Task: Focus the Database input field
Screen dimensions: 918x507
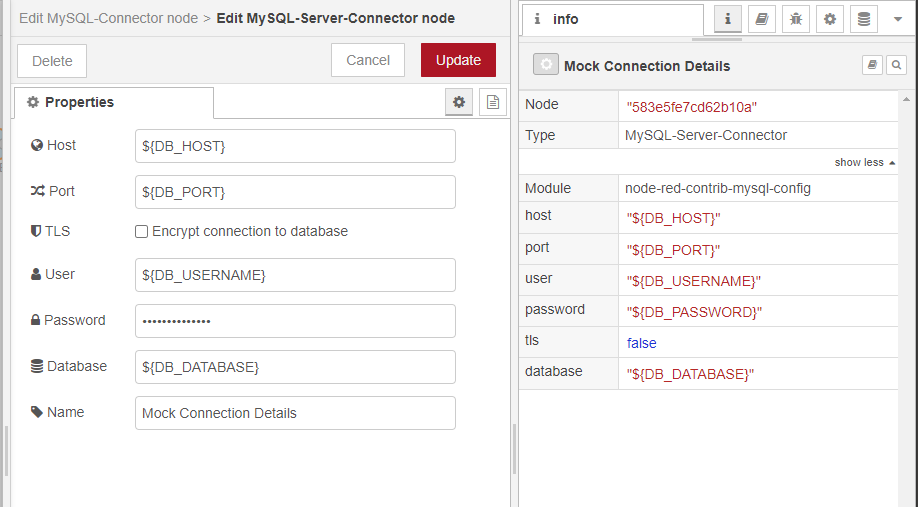Action: [295, 367]
